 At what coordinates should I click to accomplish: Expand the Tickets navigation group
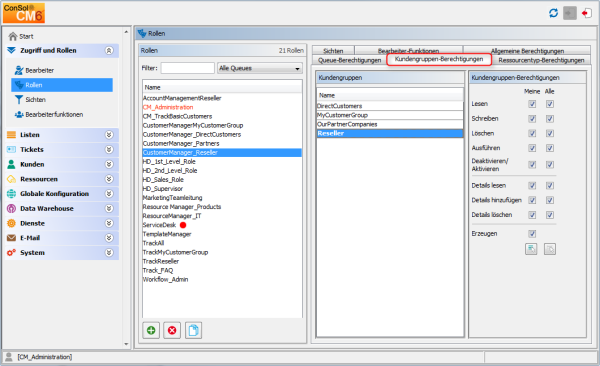click(x=109, y=149)
